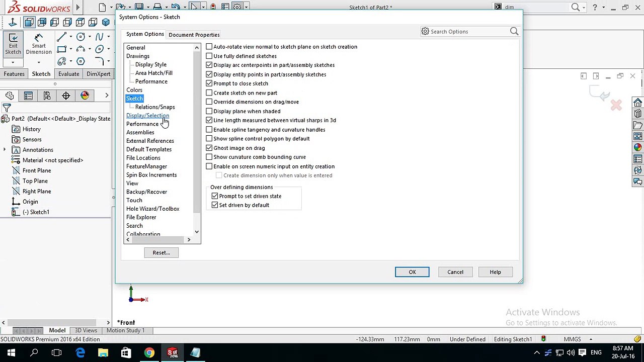Screen dimensions: 644x362
Task: Enable Auto-rotate view normal to sketch plane
Action: [x=209, y=47]
